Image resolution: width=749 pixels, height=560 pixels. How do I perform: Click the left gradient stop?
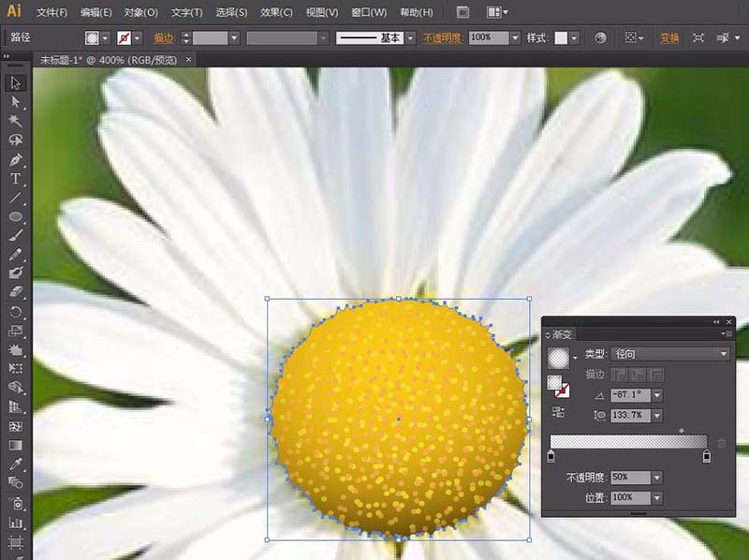point(551,456)
